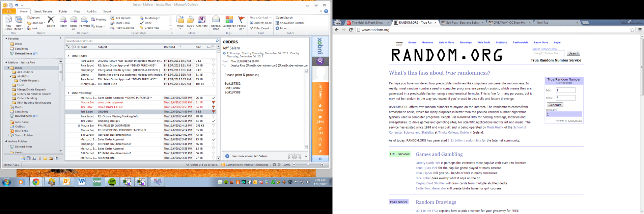Image resolution: width=644 pixels, height=214 pixels.
Task: Click the Xobni purple magnifier search icon
Action: click(x=320, y=61)
